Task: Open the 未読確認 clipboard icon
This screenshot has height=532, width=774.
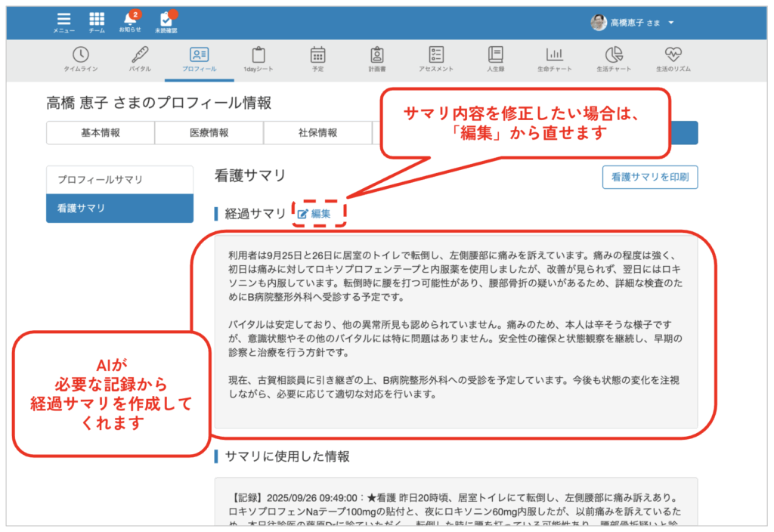Action: (x=166, y=21)
